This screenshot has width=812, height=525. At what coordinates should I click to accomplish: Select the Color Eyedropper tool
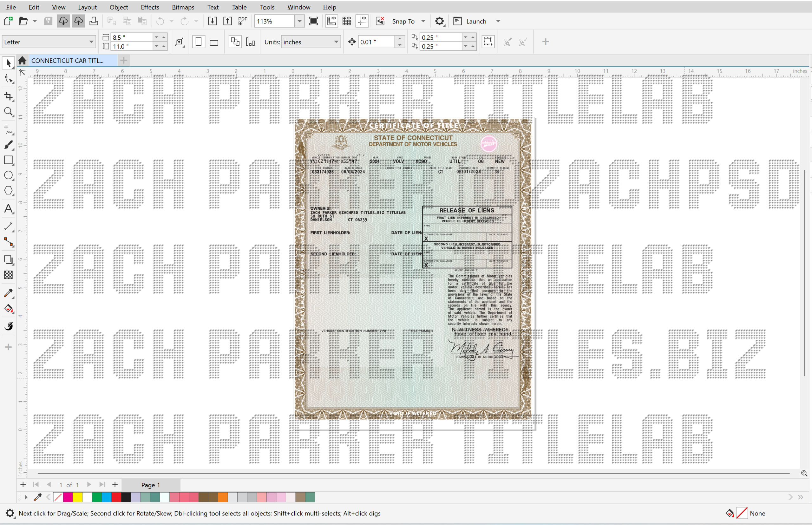(x=8, y=293)
